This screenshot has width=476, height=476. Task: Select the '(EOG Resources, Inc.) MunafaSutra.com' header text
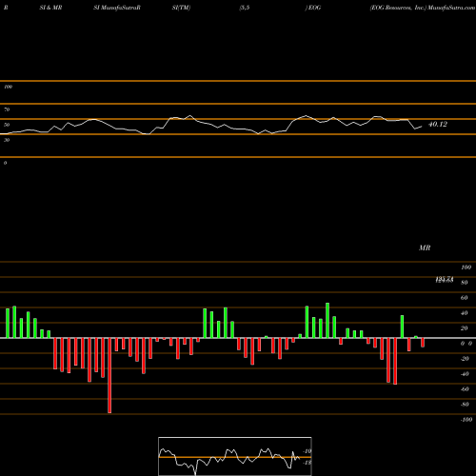423,8
